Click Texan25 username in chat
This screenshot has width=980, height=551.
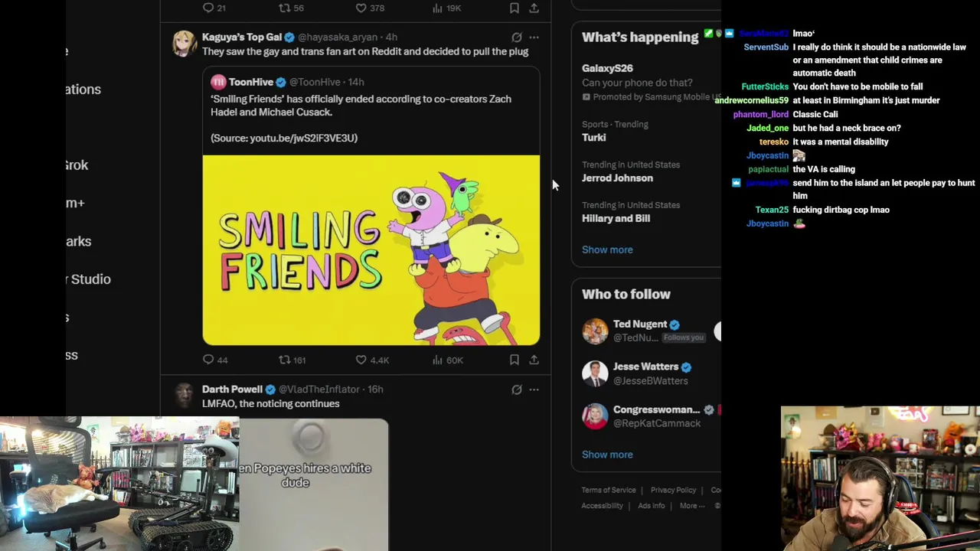coord(772,210)
